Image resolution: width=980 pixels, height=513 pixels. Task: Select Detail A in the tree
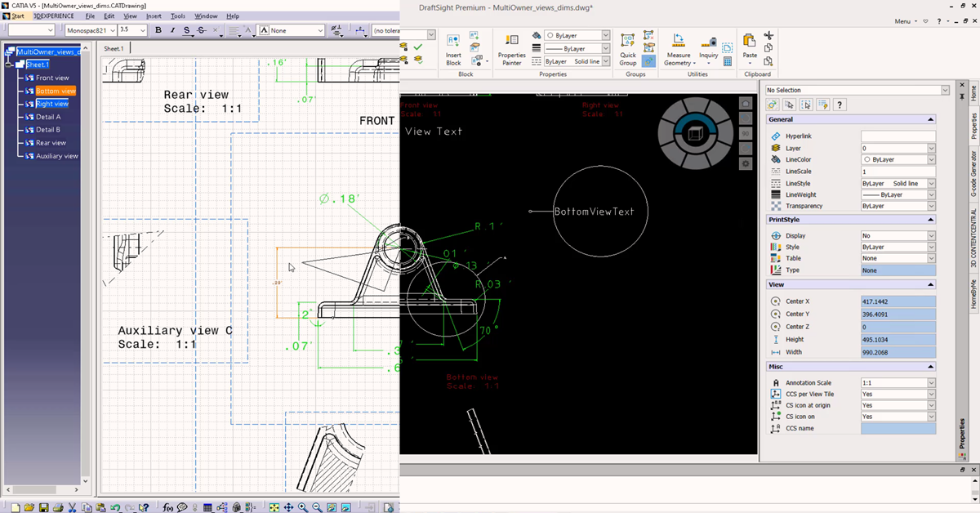click(48, 117)
